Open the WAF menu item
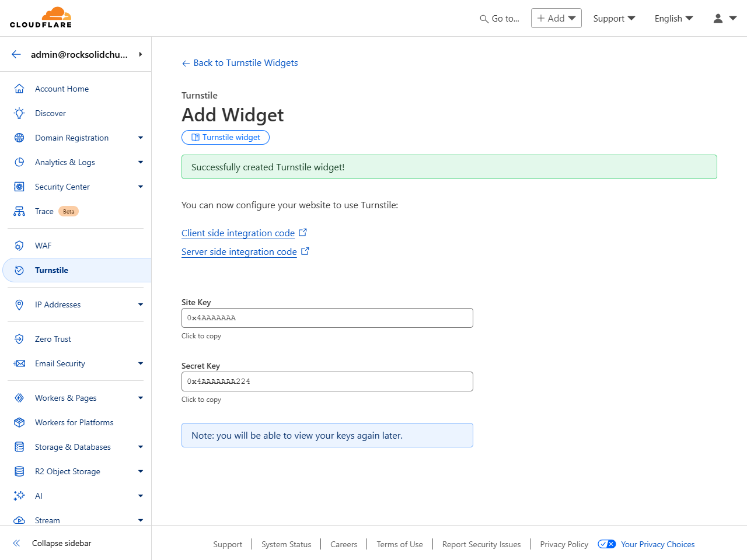The width and height of the screenshot is (747, 560). 43,246
